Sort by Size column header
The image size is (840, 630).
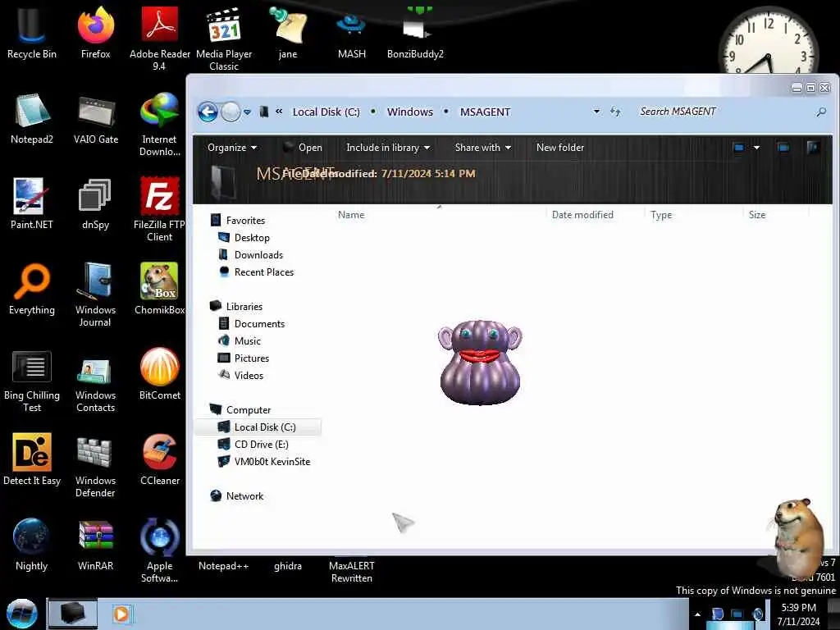(x=776, y=215)
